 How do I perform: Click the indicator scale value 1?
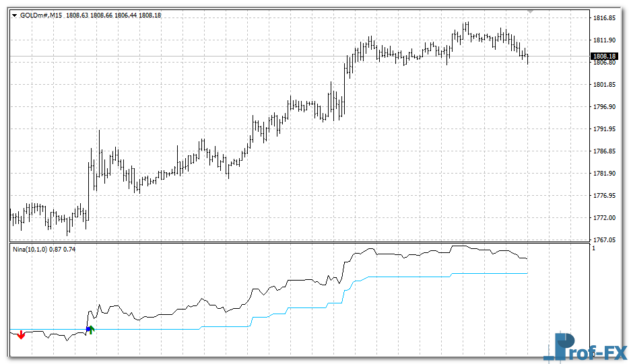pyautogui.click(x=593, y=249)
